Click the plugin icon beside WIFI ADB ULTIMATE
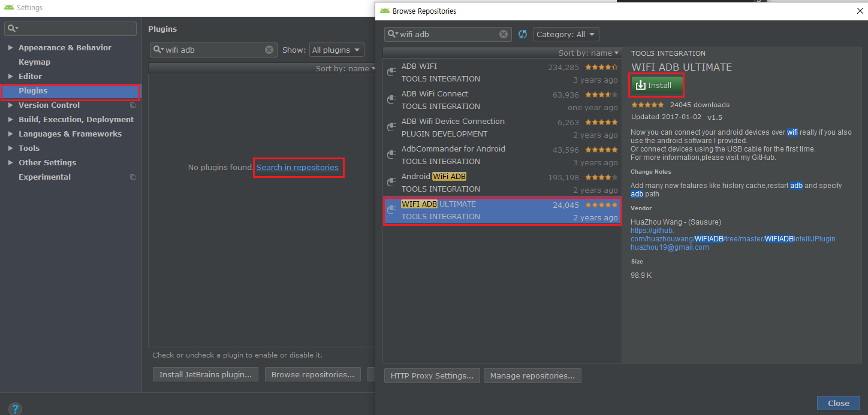This screenshot has height=415, width=868. 391,210
